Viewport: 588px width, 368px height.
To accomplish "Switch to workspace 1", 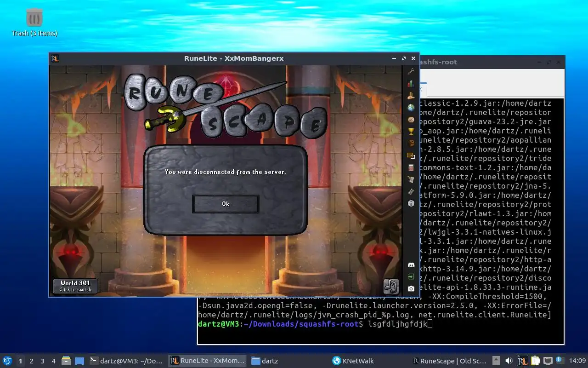I will pyautogui.click(x=20, y=361).
